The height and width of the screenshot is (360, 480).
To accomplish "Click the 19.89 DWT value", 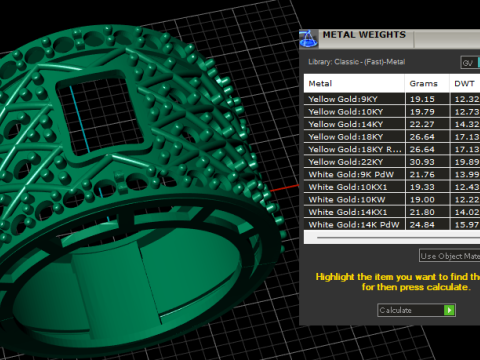I will coord(467,162).
